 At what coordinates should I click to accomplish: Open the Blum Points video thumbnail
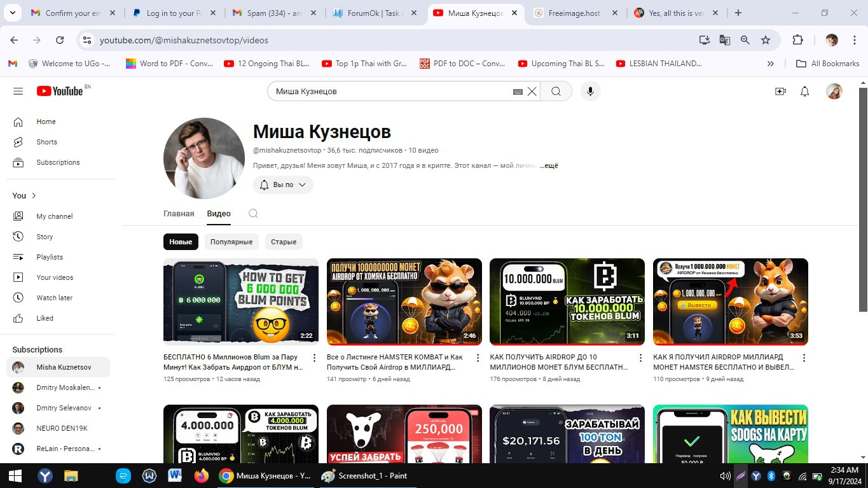[x=241, y=302]
